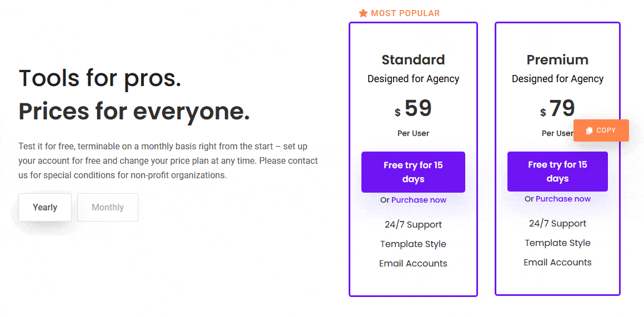Click Email Accounts in the Premium card
This screenshot has height=317, width=644.
click(557, 263)
